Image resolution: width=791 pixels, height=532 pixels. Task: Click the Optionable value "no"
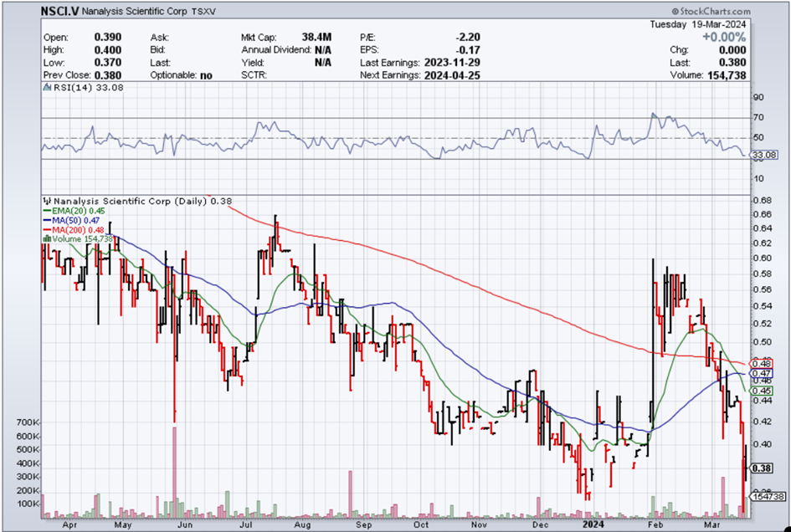pos(206,75)
